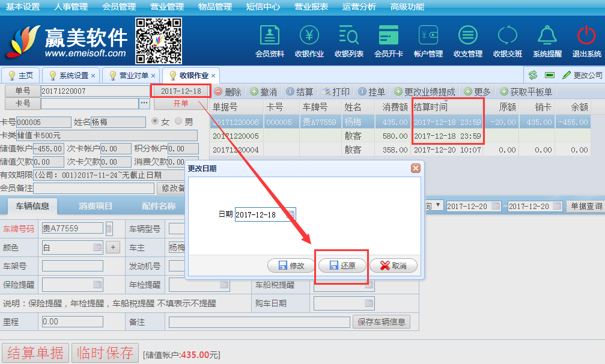The image size is (605, 364).
Task: Click the 还原 button in dialog
Action: 342,265
